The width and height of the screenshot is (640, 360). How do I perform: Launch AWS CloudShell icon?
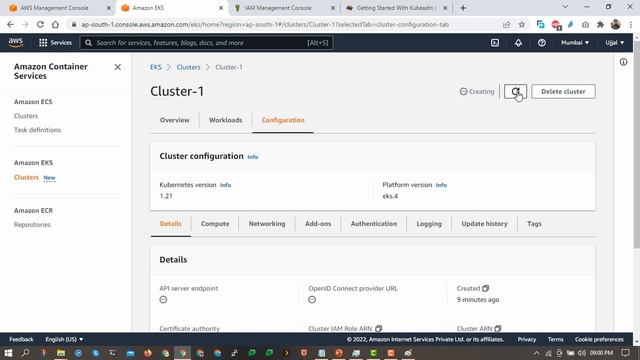(x=495, y=42)
